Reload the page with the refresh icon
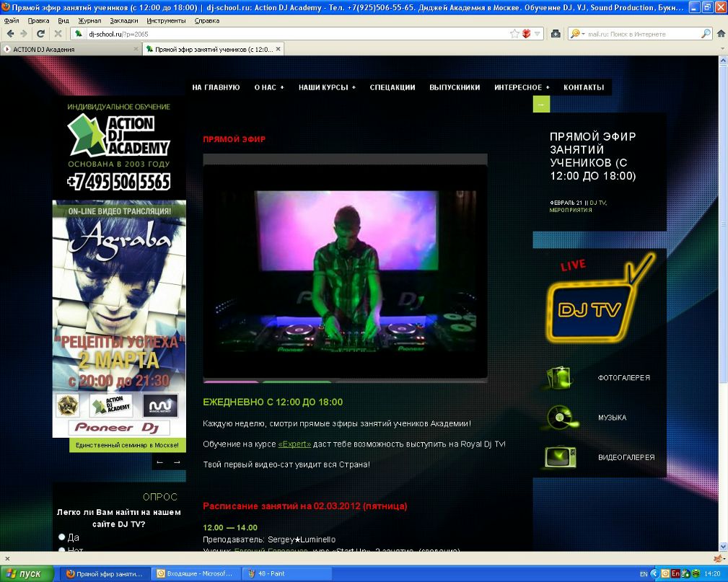The image size is (728, 582). [41, 33]
